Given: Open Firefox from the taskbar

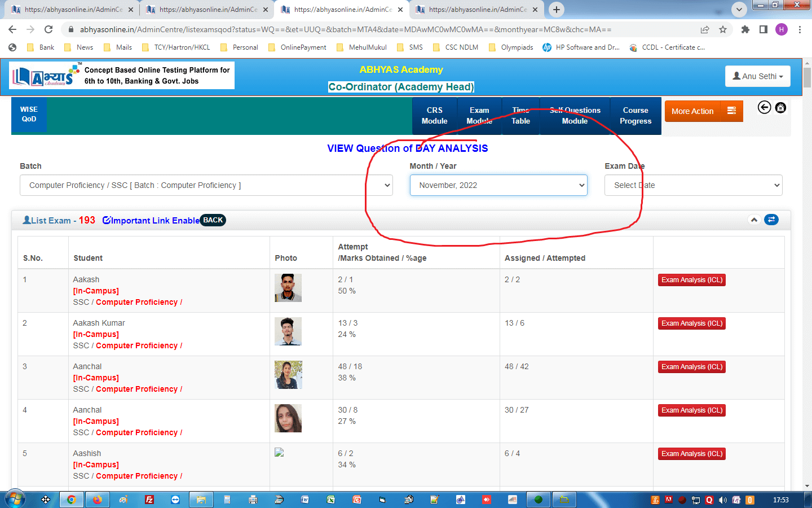Looking at the screenshot, I should [97, 500].
